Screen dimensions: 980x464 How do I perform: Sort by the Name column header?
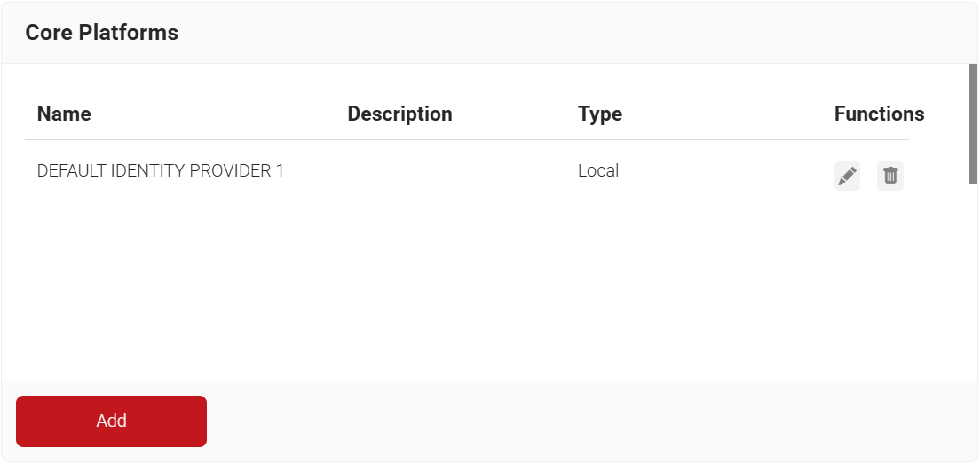pyautogui.click(x=64, y=114)
